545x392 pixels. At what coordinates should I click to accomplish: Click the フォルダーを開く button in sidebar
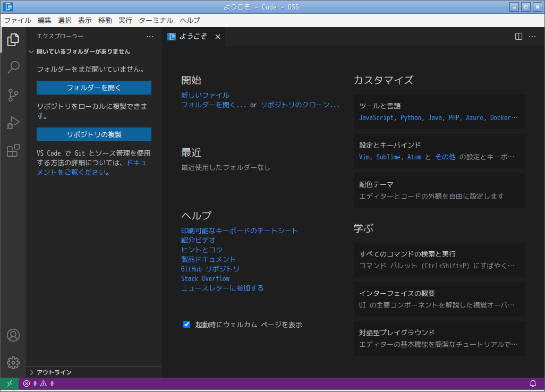tap(94, 88)
